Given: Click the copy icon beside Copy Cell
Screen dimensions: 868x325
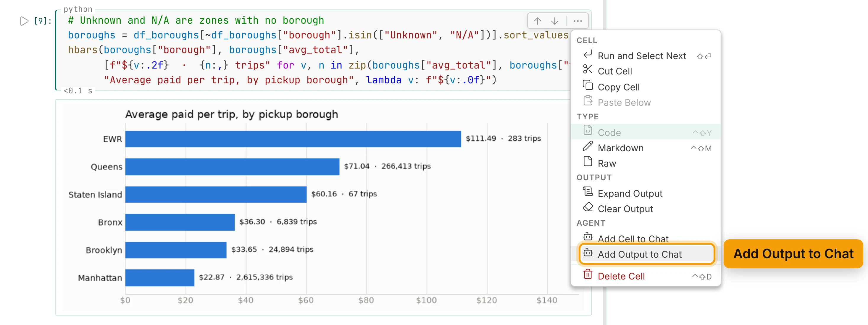Looking at the screenshot, I should tap(588, 85).
